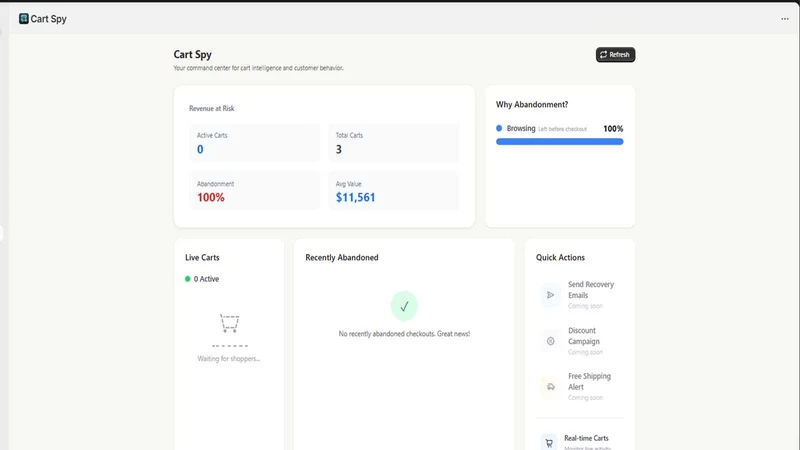Image resolution: width=800 pixels, height=450 pixels.
Task: Open Real-time Carts quick action
Action: point(580,442)
